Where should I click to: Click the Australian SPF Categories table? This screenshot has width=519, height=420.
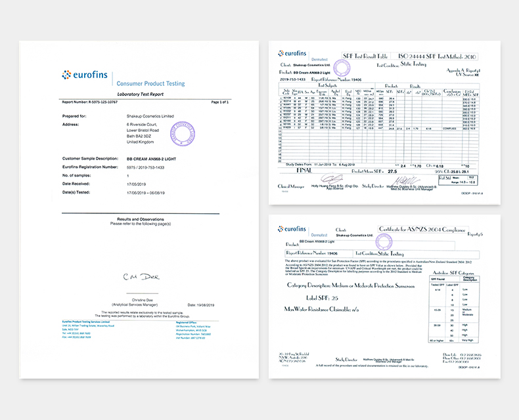coord(454,307)
